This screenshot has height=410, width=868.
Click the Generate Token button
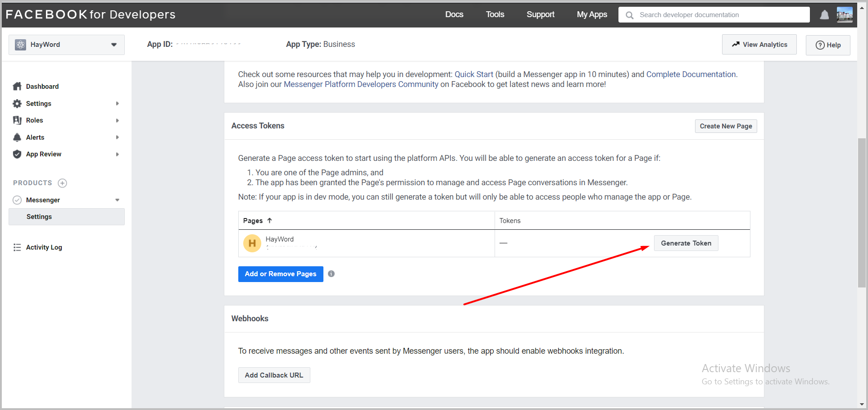point(686,243)
